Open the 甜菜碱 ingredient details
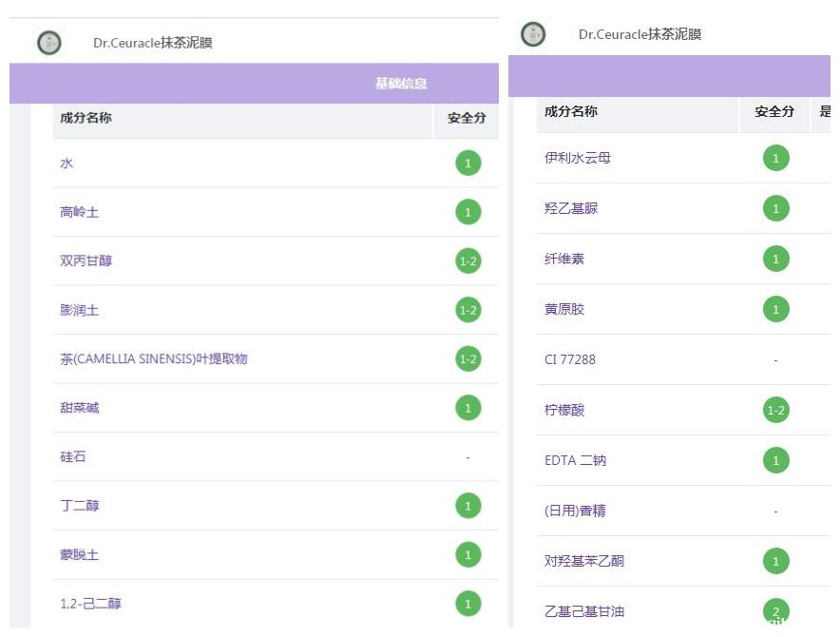Image resolution: width=840 pixels, height=637 pixels. 79,408
